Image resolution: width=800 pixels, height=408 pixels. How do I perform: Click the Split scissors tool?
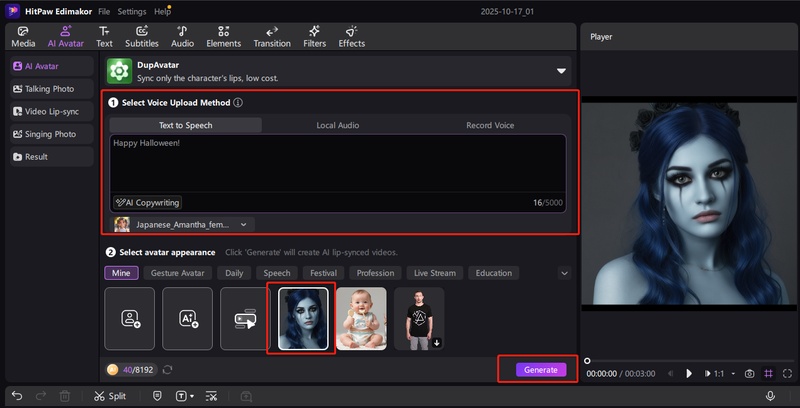pyautogui.click(x=110, y=396)
